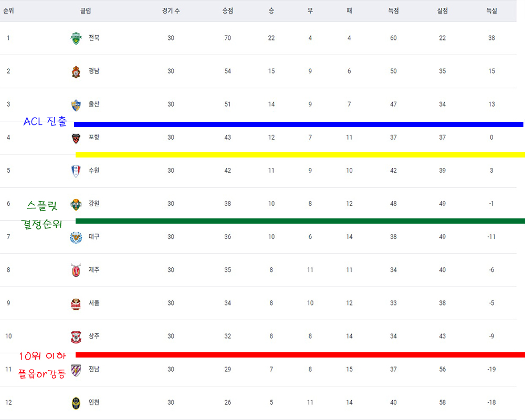Select the 득실 column header
The image size is (525, 420).
[491, 10]
